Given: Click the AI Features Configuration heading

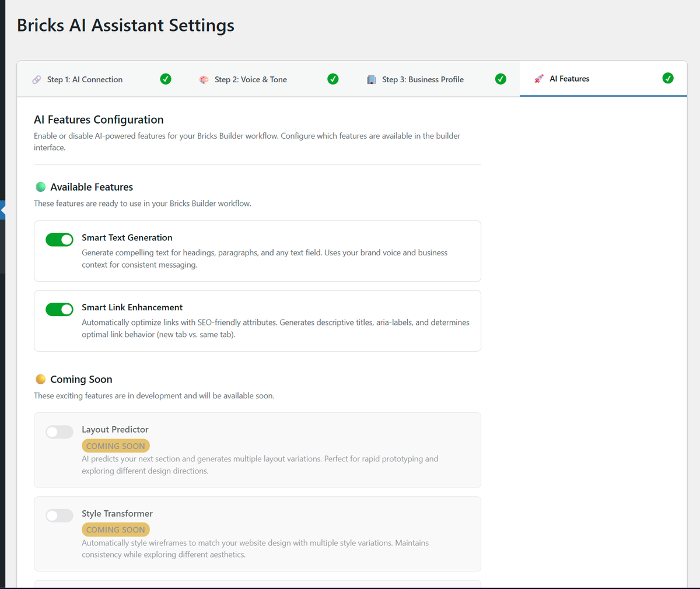Looking at the screenshot, I should (x=99, y=120).
